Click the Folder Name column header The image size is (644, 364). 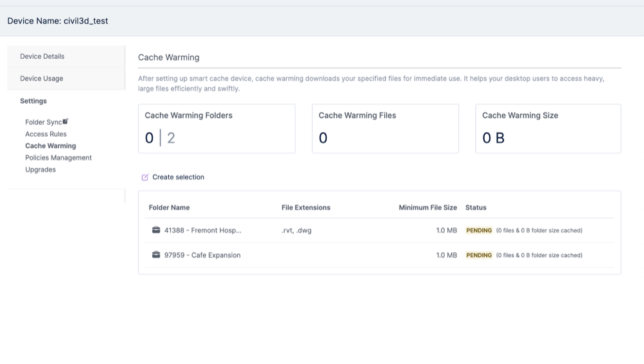(169, 208)
